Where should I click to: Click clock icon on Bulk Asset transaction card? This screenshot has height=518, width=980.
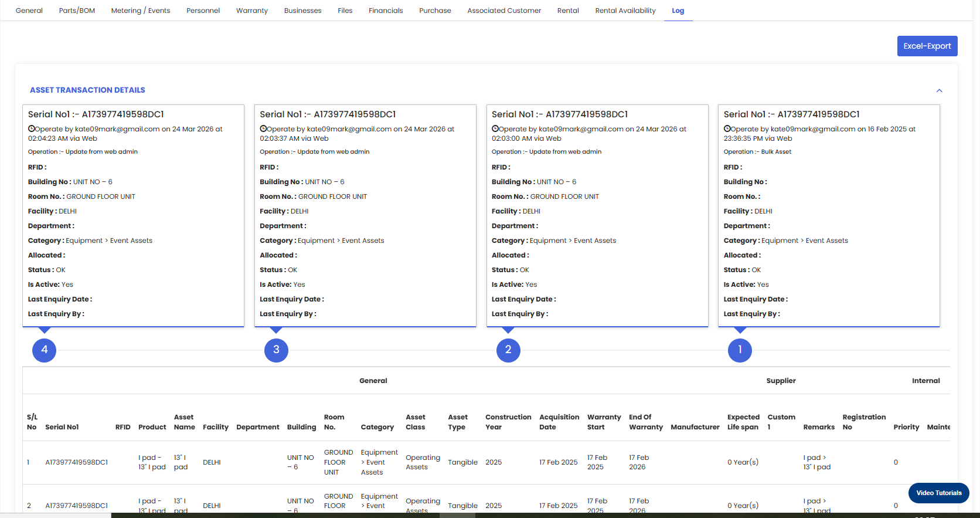tap(727, 128)
